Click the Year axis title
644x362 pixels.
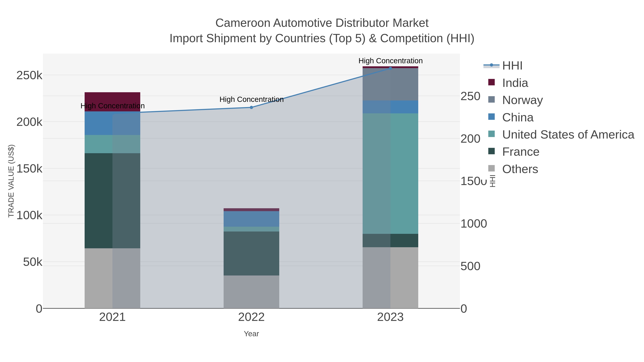click(252, 334)
